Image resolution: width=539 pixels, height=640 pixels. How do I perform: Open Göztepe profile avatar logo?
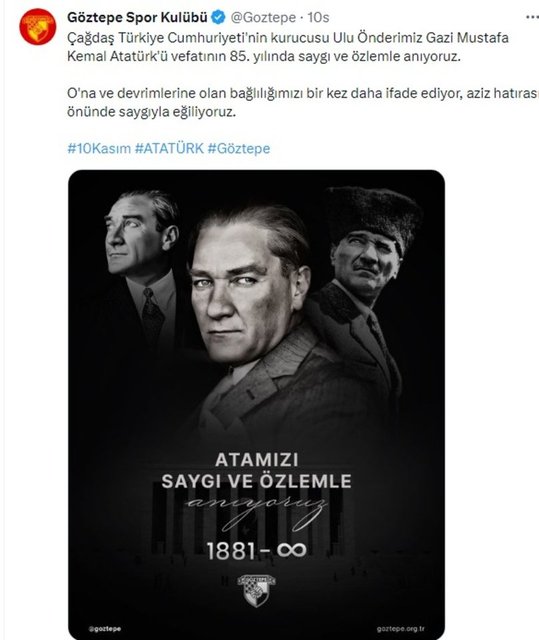(x=38, y=27)
